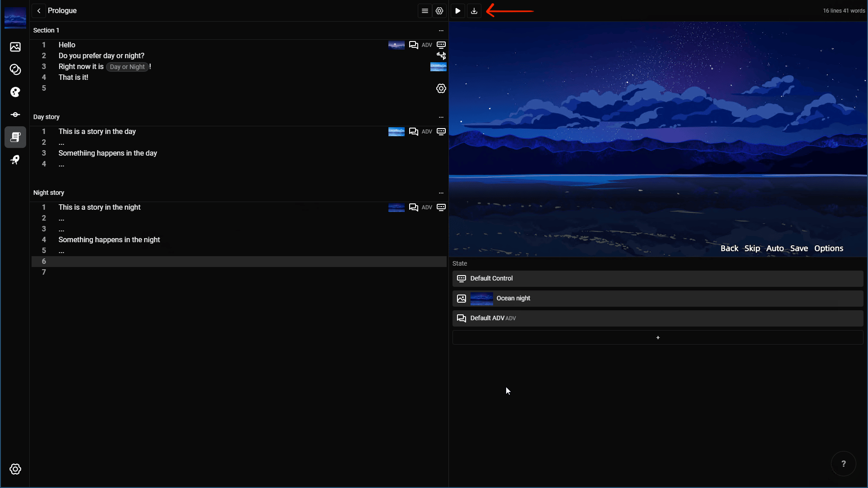Open Day story options ellipsis

(x=441, y=117)
